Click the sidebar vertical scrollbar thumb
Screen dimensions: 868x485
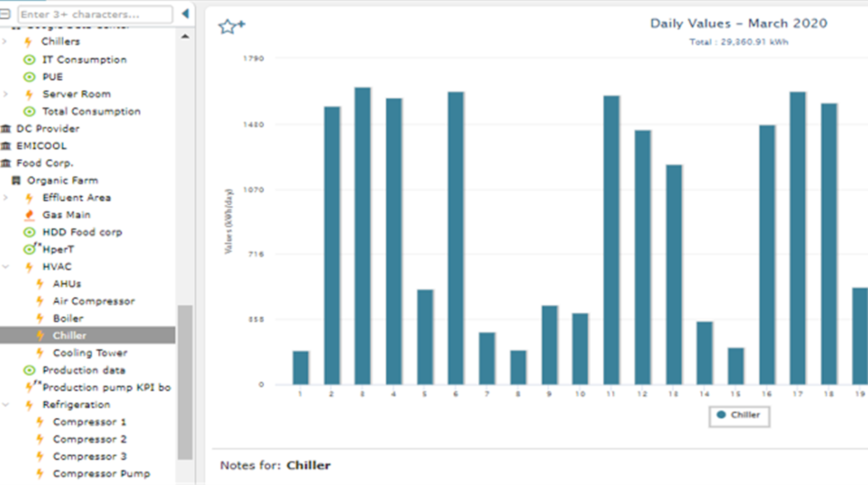coord(185,382)
